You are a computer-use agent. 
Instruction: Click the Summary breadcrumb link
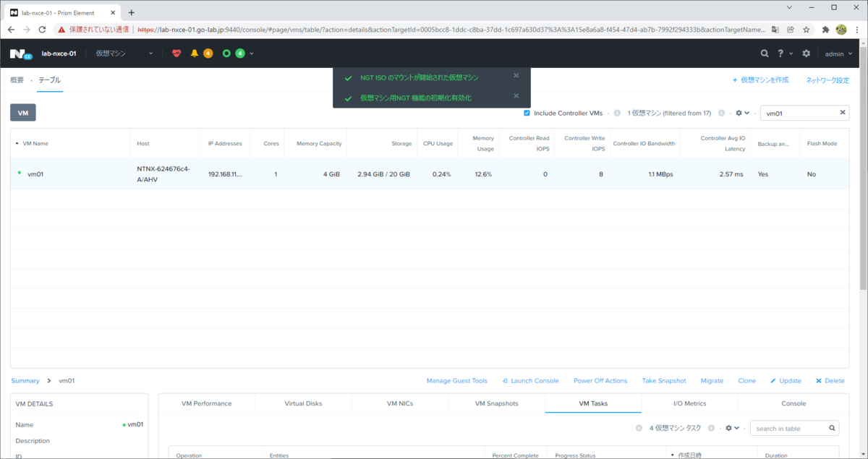coord(25,380)
